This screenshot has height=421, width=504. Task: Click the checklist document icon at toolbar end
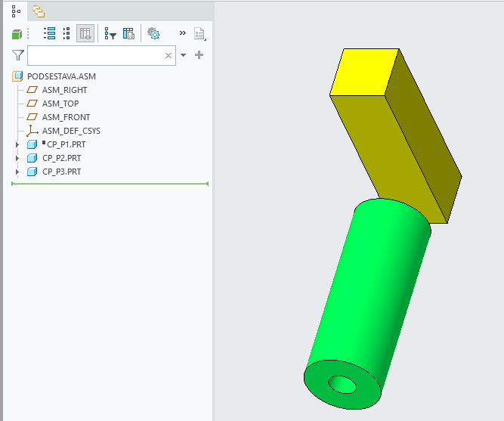tap(199, 33)
